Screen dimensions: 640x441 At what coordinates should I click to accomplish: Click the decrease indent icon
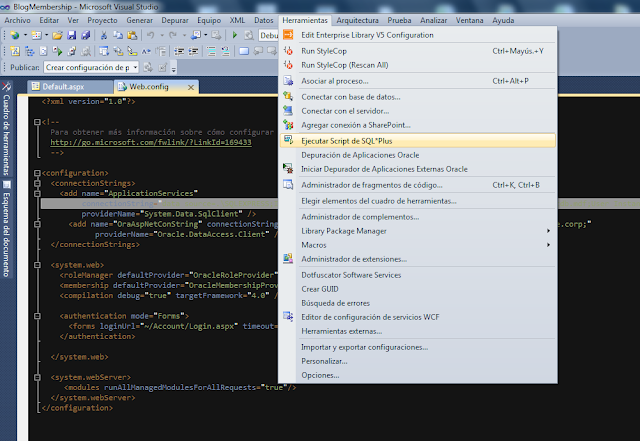click(x=179, y=51)
